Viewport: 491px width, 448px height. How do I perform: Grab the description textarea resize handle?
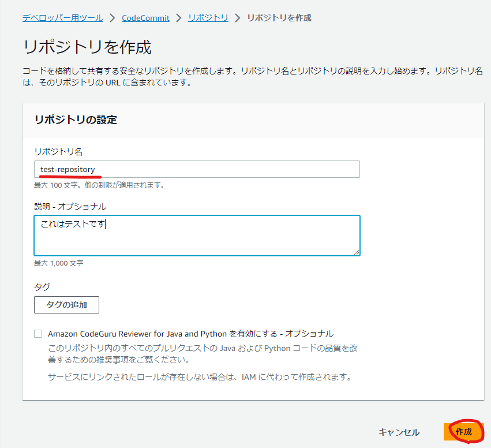357,252
